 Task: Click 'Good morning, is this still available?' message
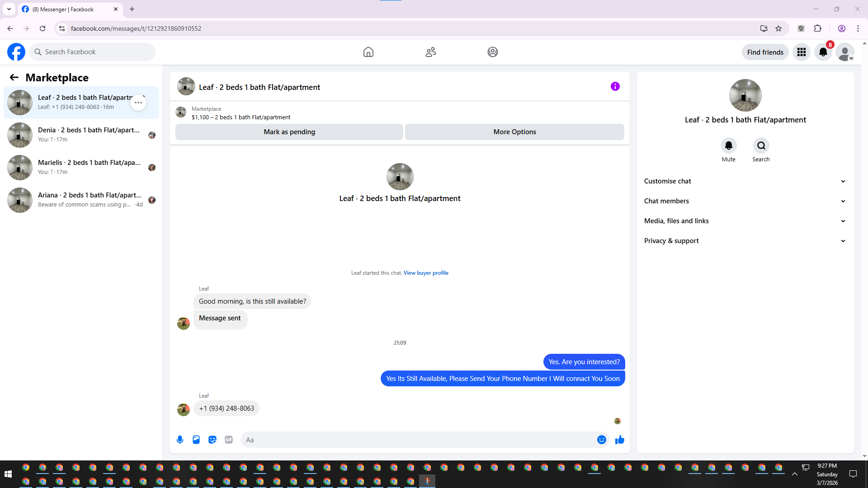coord(252,301)
